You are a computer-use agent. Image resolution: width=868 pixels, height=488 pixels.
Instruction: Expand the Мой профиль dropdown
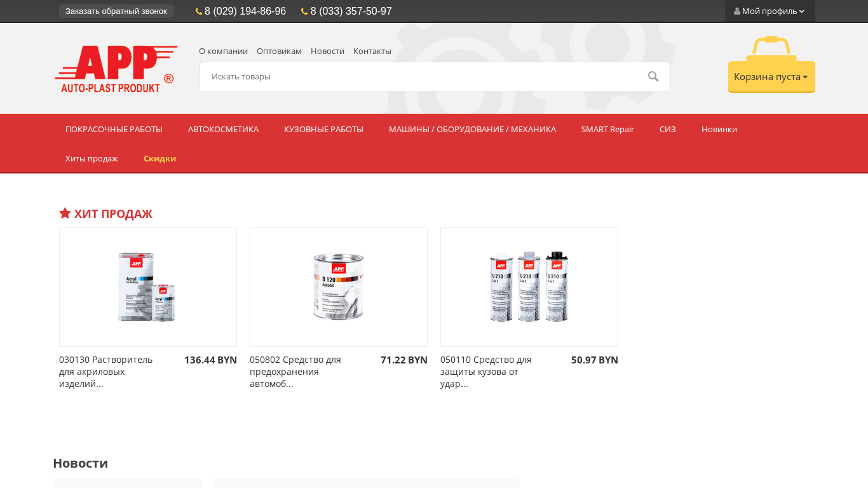tap(770, 11)
